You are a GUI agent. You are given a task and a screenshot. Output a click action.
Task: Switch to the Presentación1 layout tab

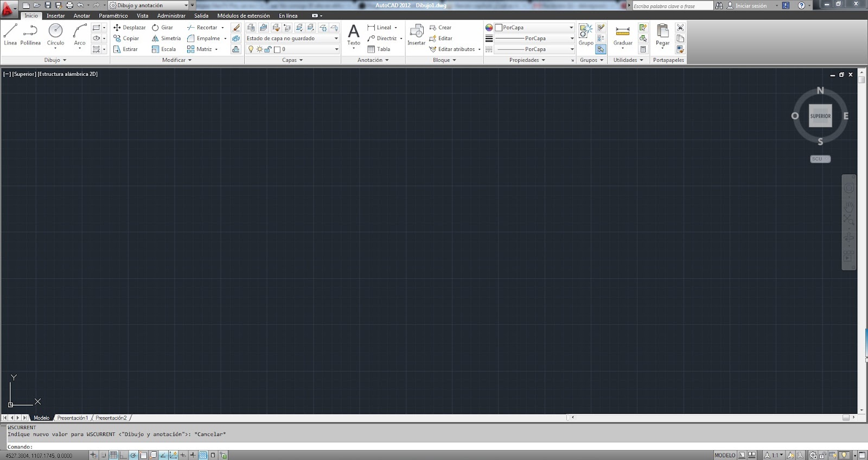point(73,418)
